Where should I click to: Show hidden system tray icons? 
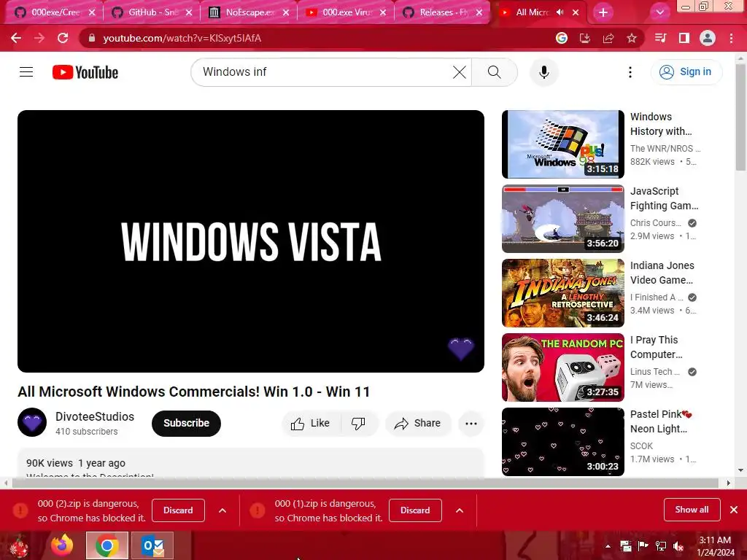point(608,546)
